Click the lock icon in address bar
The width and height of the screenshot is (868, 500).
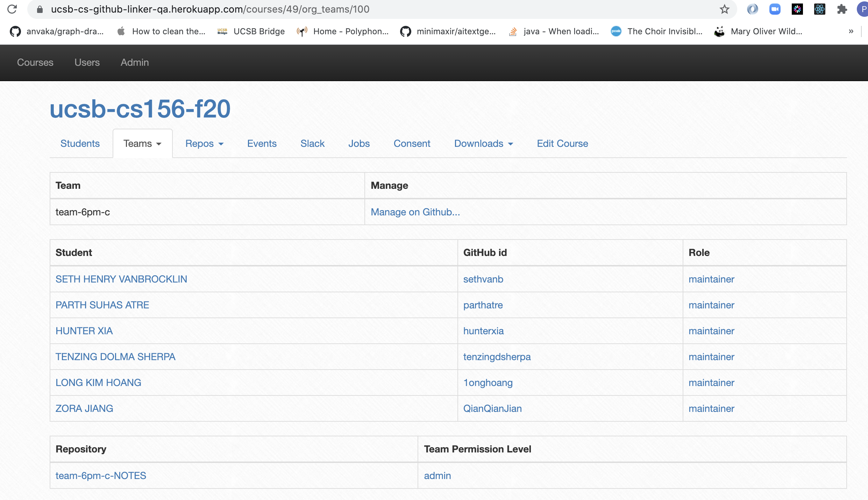click(40, 9)
